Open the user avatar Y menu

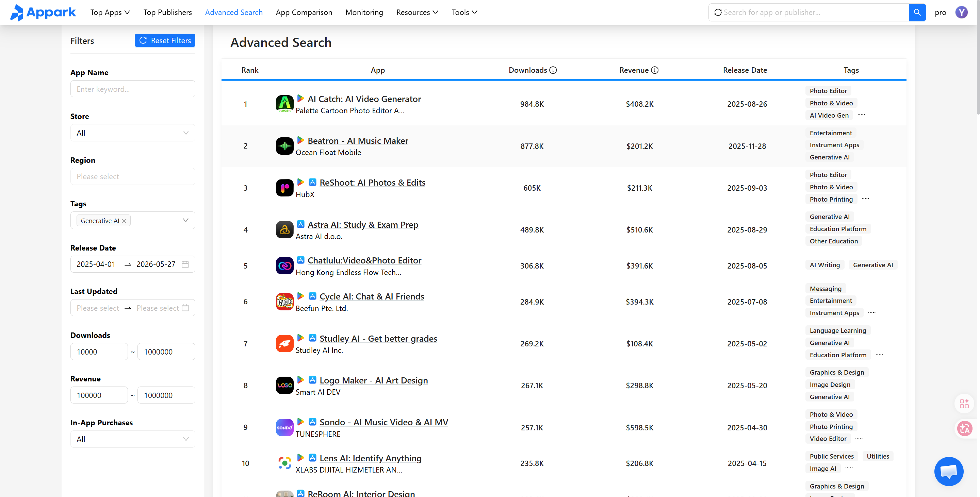click(x=961, y=13)
